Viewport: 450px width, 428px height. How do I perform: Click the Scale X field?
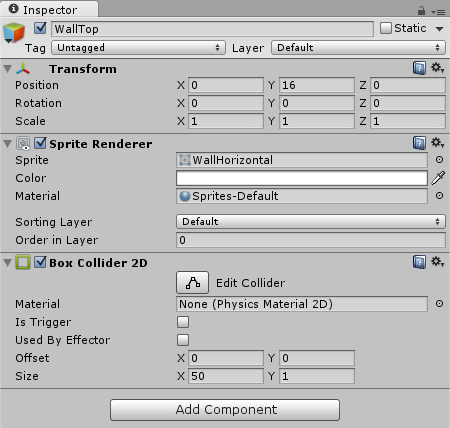click(226, 121)
